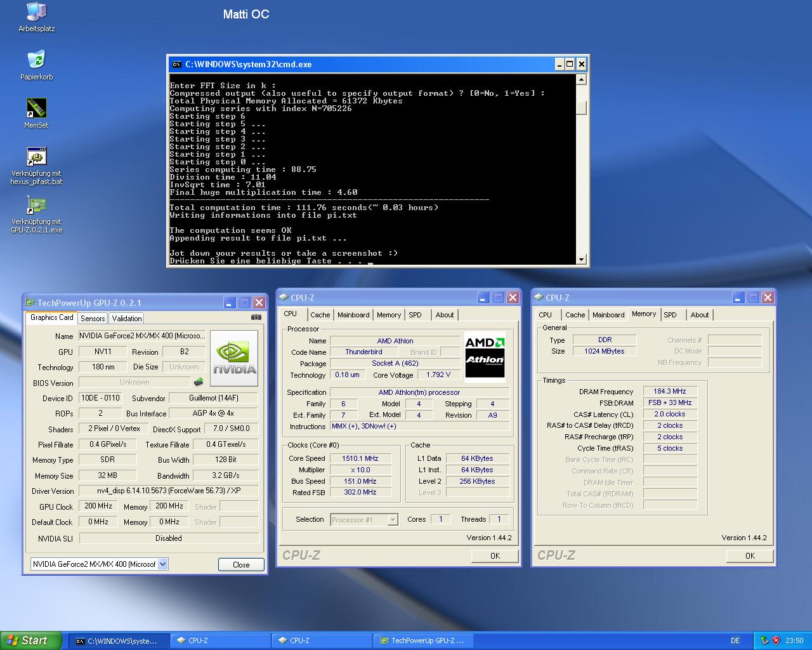The image size is (812, 650).
Task: Click the DE language indicator in taskbar
Action: pos(735,640)
